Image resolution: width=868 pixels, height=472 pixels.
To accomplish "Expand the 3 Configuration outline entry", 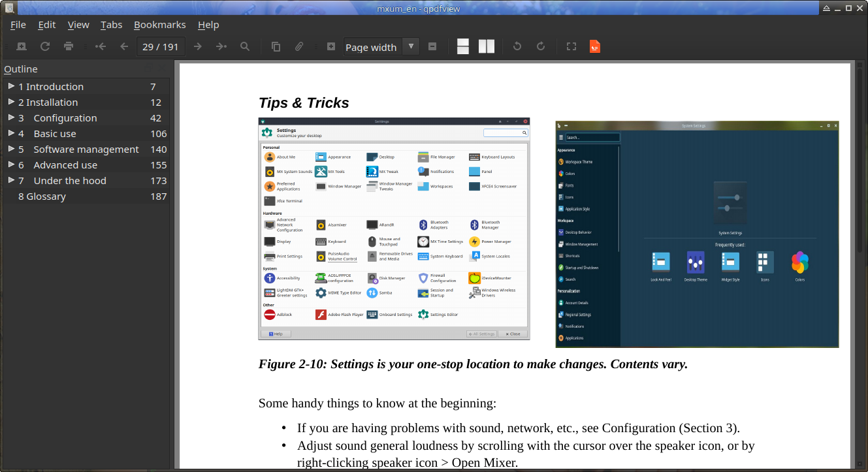I will point(11,118).
